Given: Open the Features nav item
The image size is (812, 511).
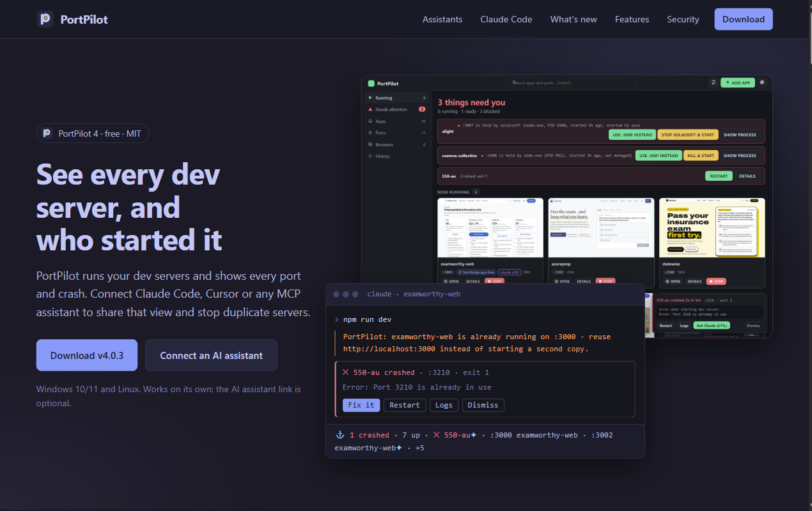Looking at the screenshot, I should pos(632,19).
